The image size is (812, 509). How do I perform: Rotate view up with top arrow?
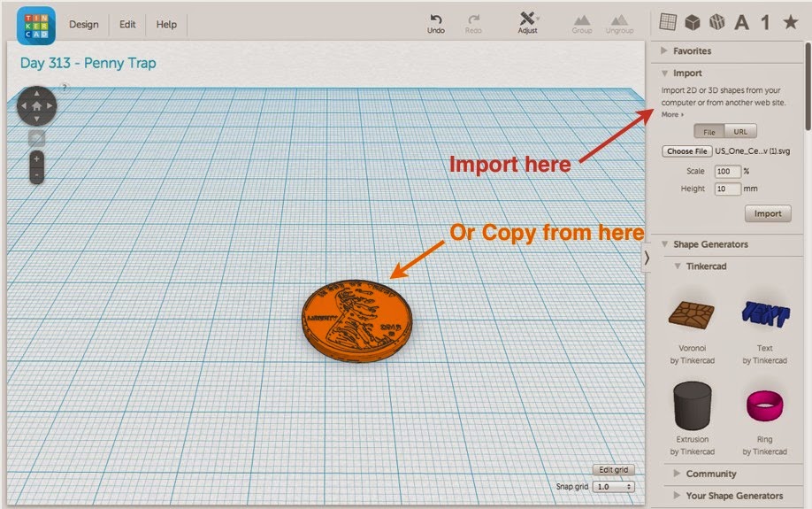(x=36, y=93)
